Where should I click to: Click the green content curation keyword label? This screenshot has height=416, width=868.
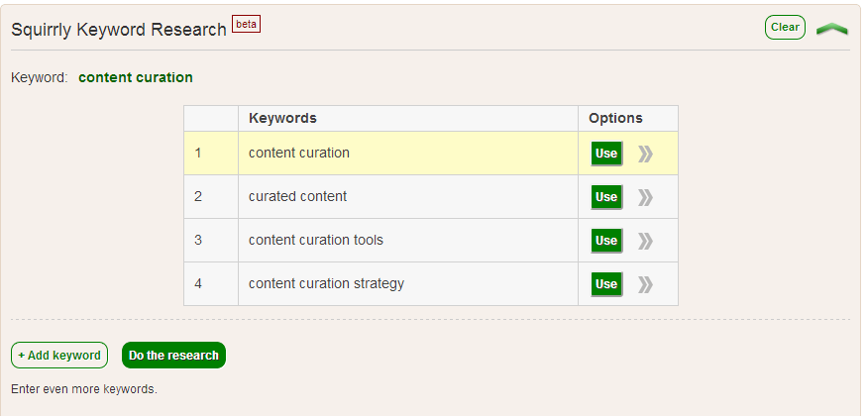pyautogui.click(x=136, y=77)
